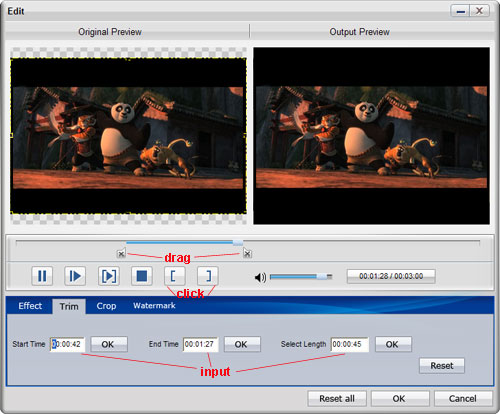Minimize the Edit window
Screen dimensions: 500x414
461,11
